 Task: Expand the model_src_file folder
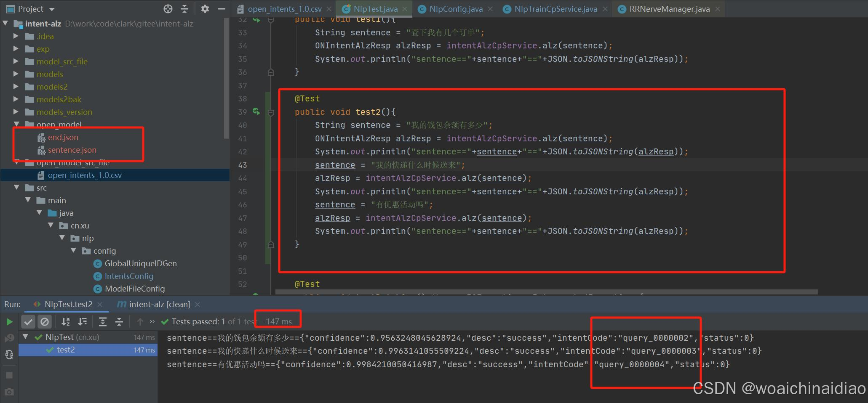(16, 61)
